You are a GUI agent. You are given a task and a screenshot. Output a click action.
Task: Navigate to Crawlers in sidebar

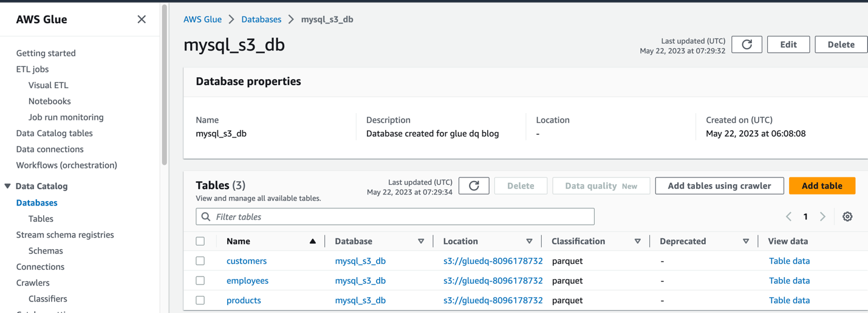click(x=33, y=283)
